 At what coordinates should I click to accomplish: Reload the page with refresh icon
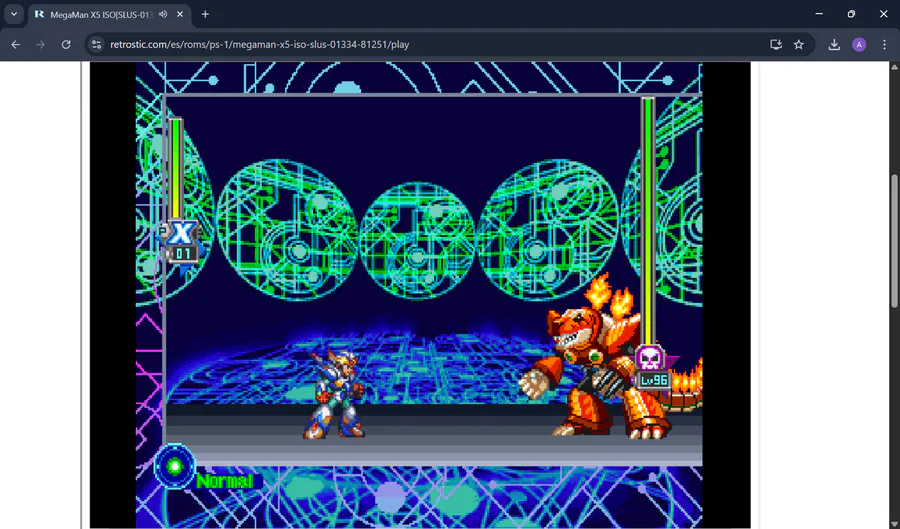[66, 45]
